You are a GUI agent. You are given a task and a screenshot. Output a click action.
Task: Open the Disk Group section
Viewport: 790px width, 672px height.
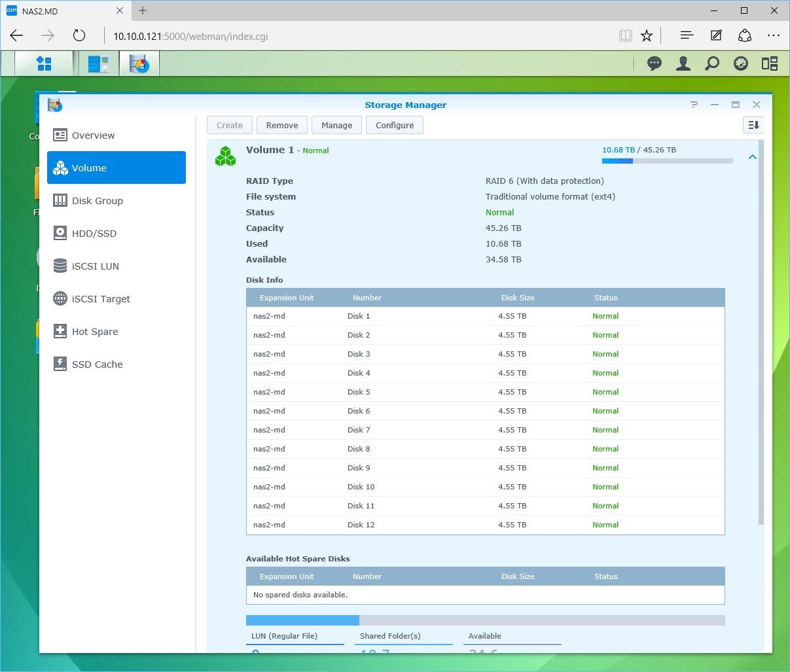point(117,200)
